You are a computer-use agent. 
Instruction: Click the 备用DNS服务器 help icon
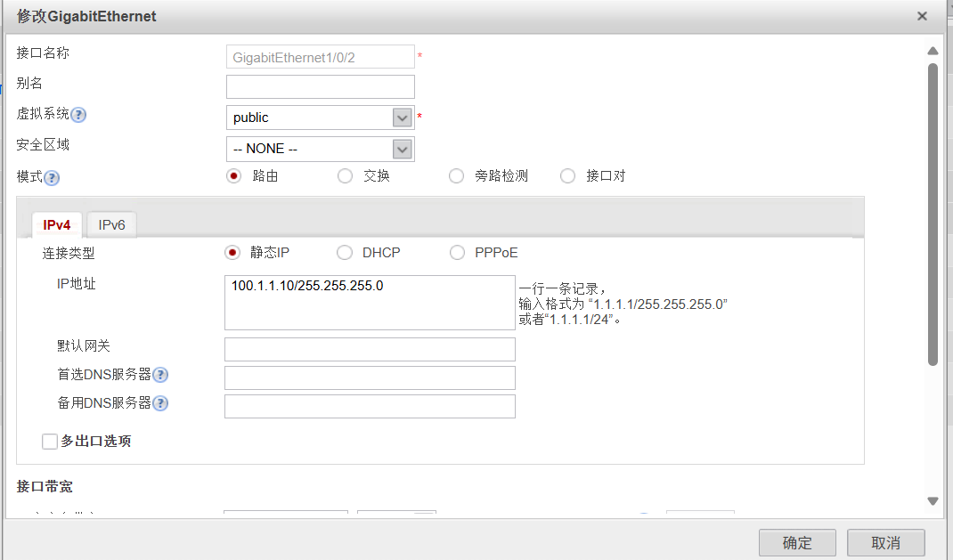160,402
